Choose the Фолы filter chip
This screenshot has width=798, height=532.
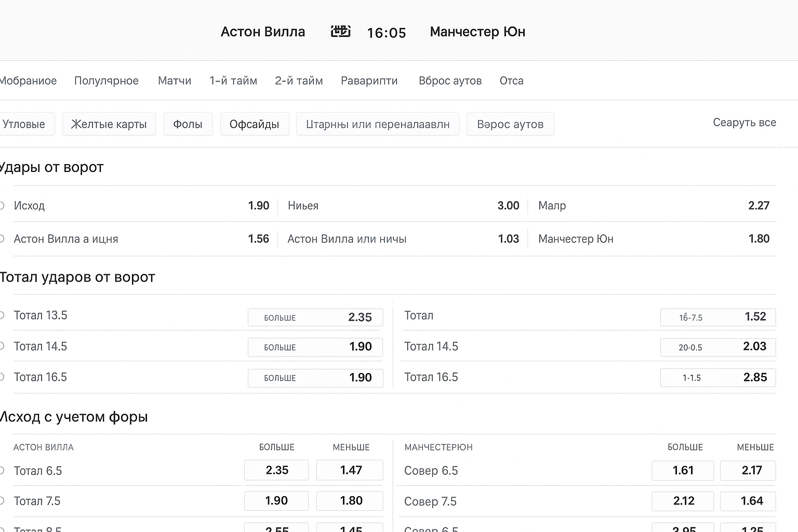click(188, 124)
